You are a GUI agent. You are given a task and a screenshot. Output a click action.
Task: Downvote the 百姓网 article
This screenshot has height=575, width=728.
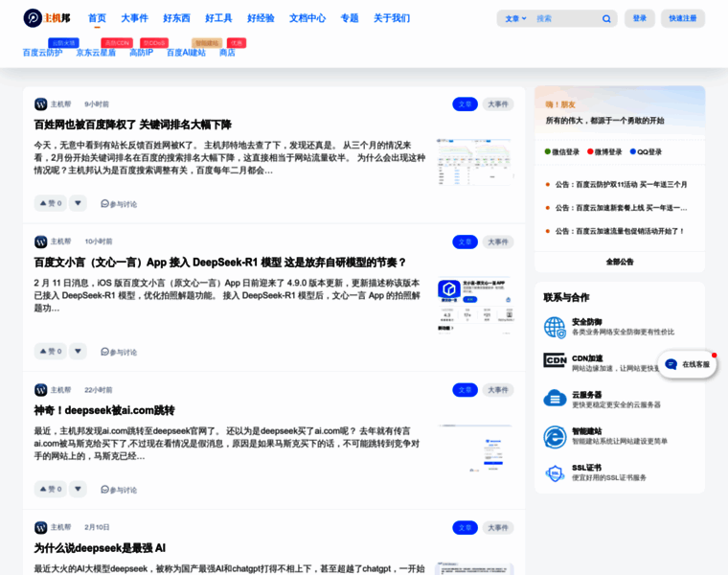[x=78, y=203]
